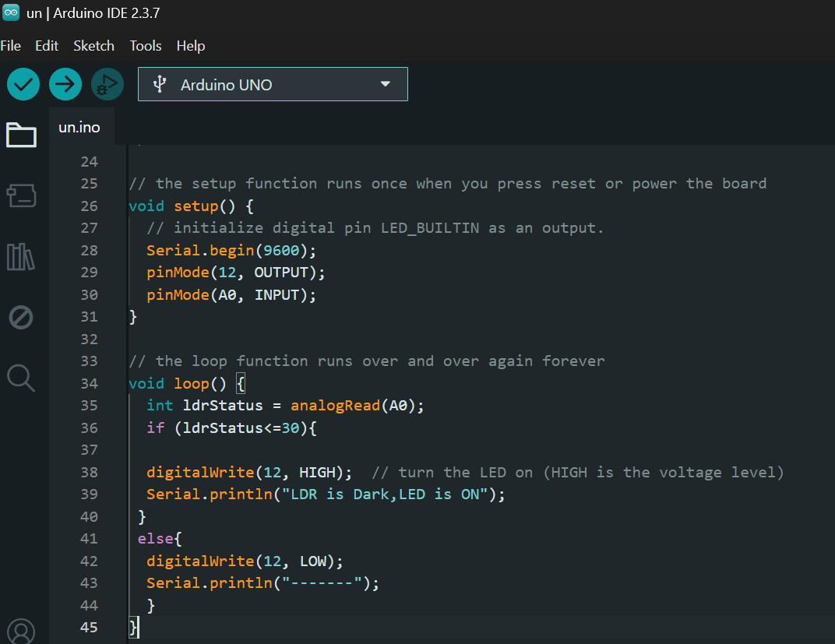Expand the Arduino UNO board selector arrow
This screenshot has width=835, height=644.
[385, 84]
